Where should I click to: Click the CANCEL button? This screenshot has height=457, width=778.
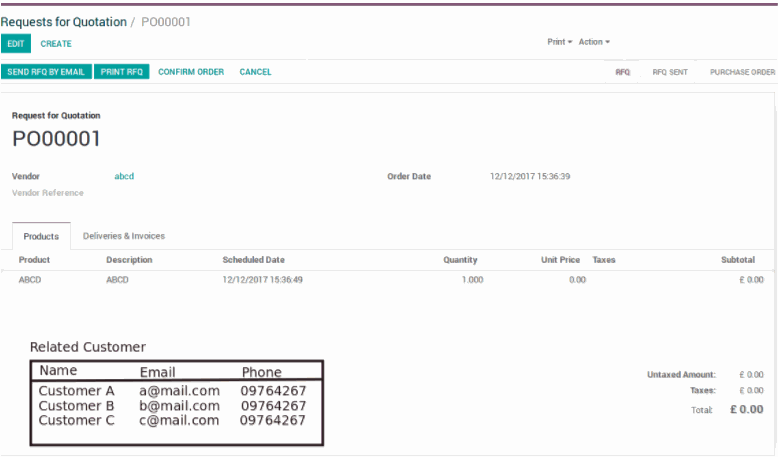[256, 72]
